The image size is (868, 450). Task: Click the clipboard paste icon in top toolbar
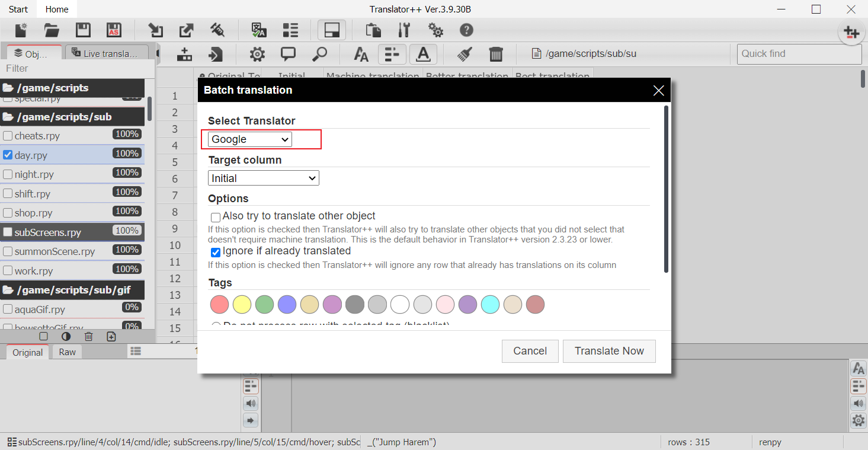click(x=373, y=30)
